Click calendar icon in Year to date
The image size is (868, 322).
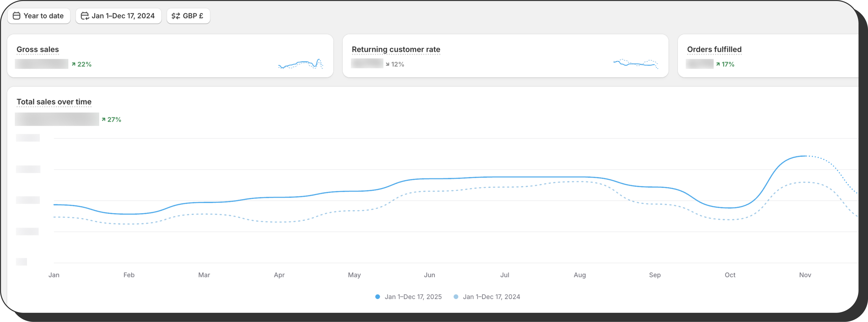(16, 16)
